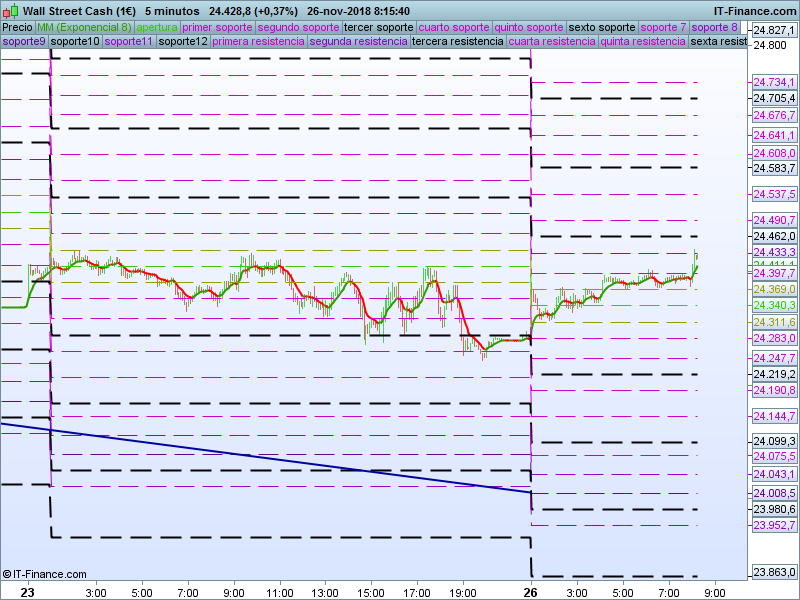The width and height of the screenshot is (800, 600).
Task: Select the tercera resistencia label
Action: tap(458, 41)
